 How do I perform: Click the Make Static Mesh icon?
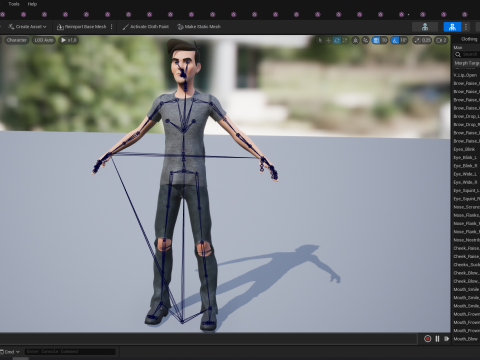[x=180, y=27]
